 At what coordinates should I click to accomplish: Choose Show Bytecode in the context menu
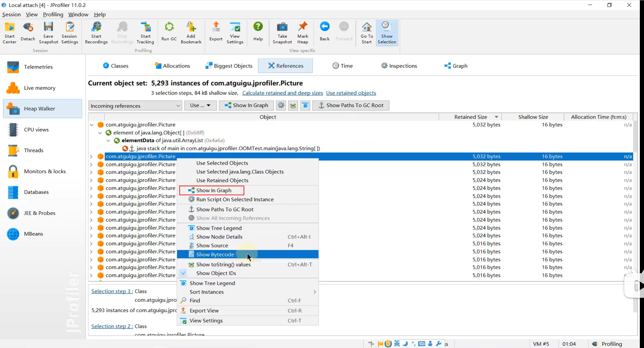248,254
